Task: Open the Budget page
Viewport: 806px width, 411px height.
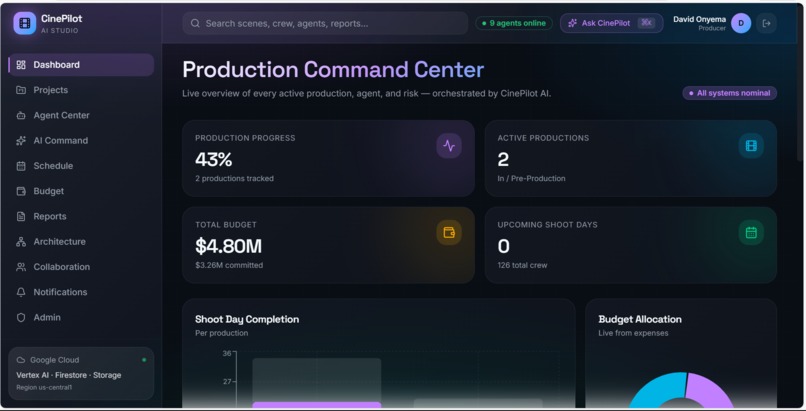Action: pos(81,191)
